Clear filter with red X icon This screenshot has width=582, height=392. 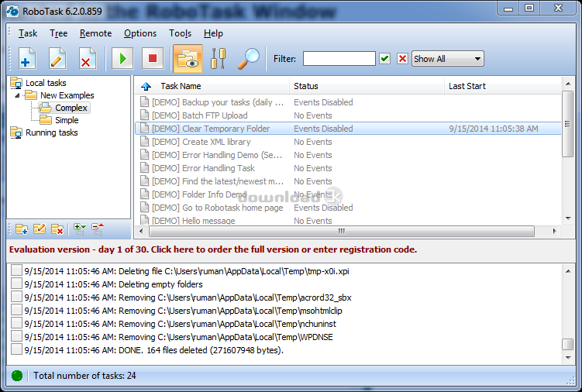(402, 59)
